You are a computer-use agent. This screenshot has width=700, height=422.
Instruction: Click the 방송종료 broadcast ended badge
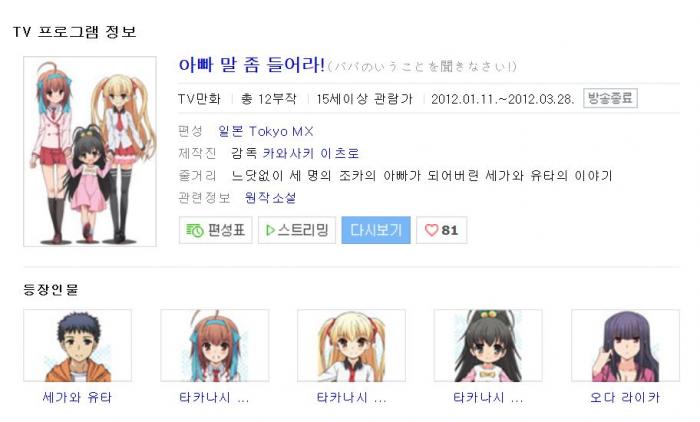click(x=610, y=98)
